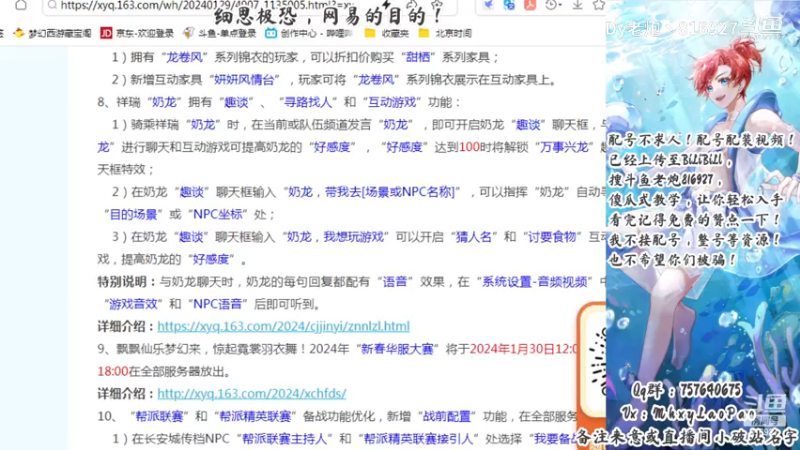Click the blue text “妍妍风情台”
Image resolution: width=800 pixels, height=450 pixels.
click(244, 80)
